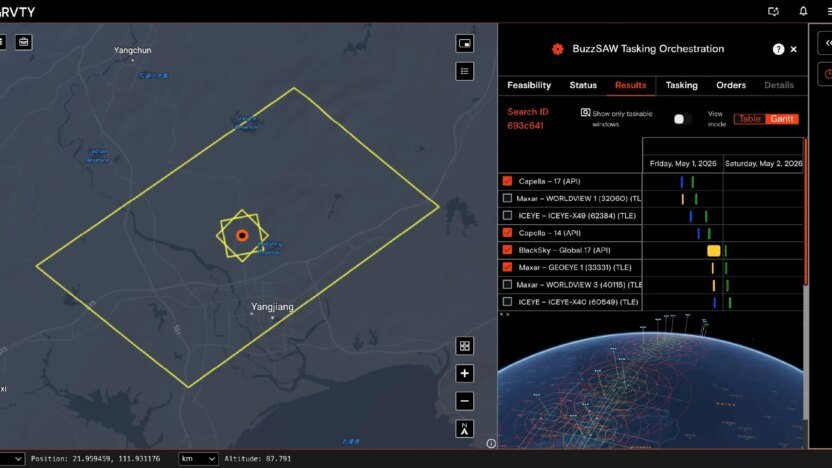Open the km units dropdown
This screenshot has width=832, height=468.
tap(198, 458)
